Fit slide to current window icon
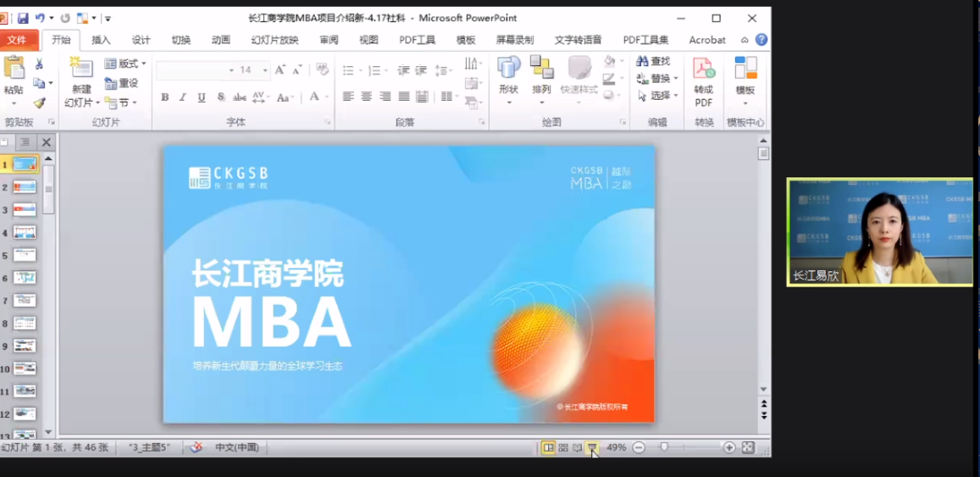The image size is (980, 477). [x=748, y=447]
